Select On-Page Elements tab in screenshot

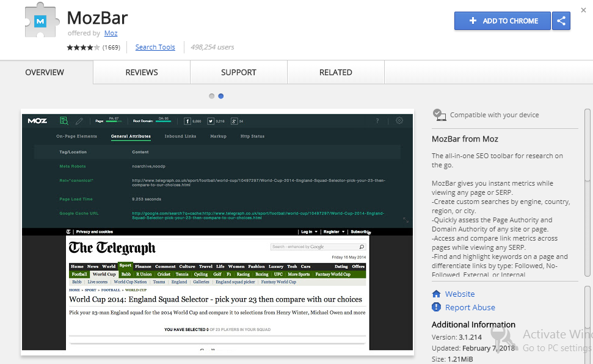click(76, 136)
